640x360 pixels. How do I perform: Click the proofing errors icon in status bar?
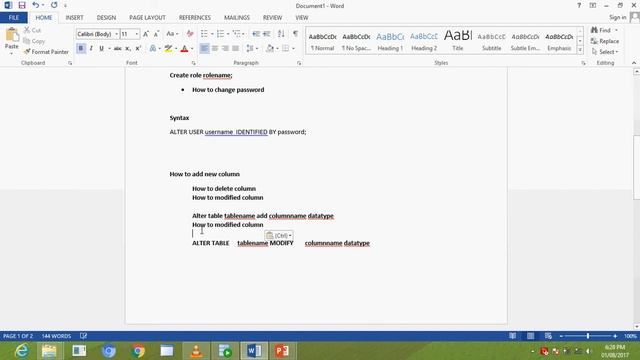point(83,336)
